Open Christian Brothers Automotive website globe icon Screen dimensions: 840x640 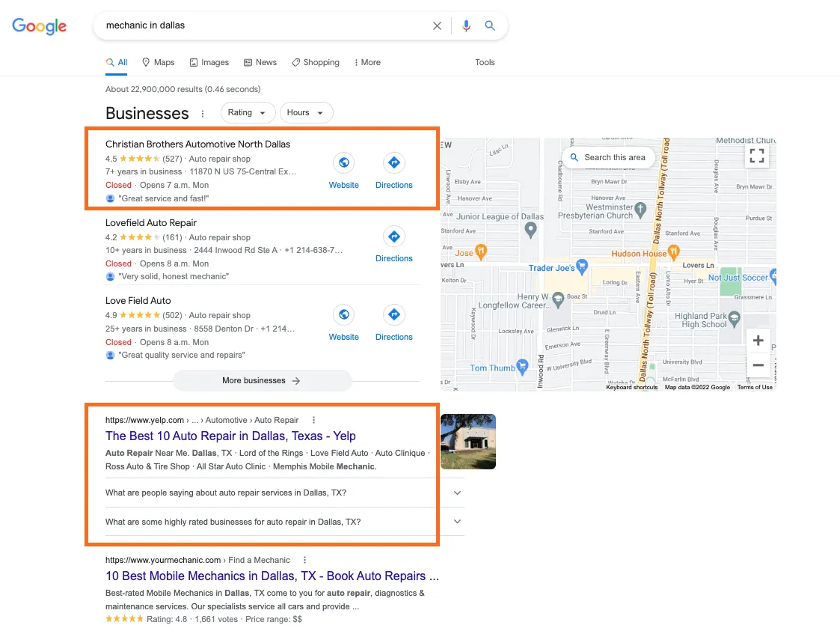pos(344,162)
